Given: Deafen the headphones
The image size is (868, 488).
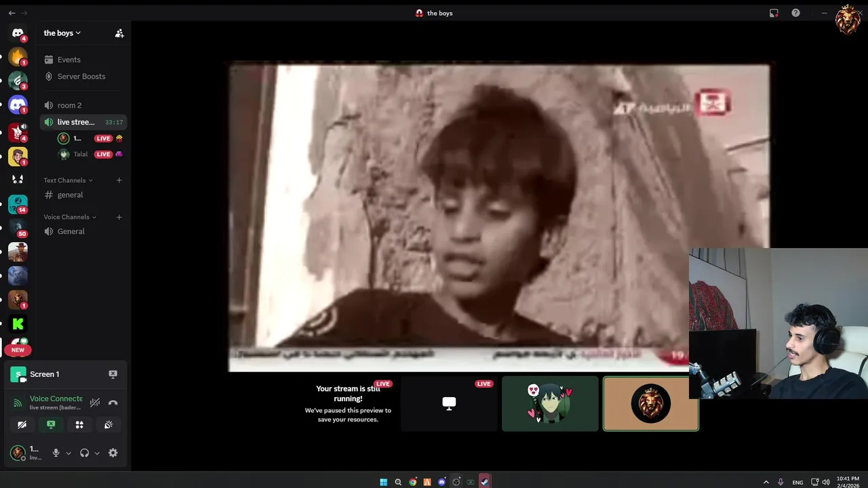Looking at the screenshot, I should pos(84,453).
